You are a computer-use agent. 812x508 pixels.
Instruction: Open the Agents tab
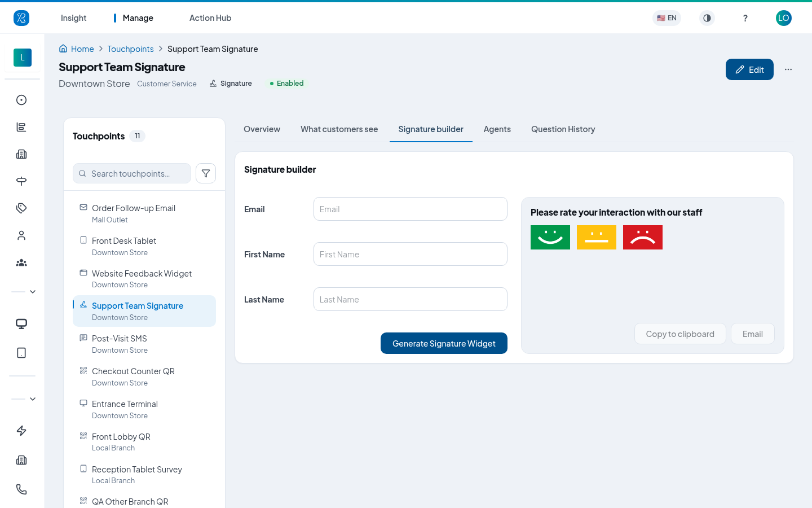(497, 129)
